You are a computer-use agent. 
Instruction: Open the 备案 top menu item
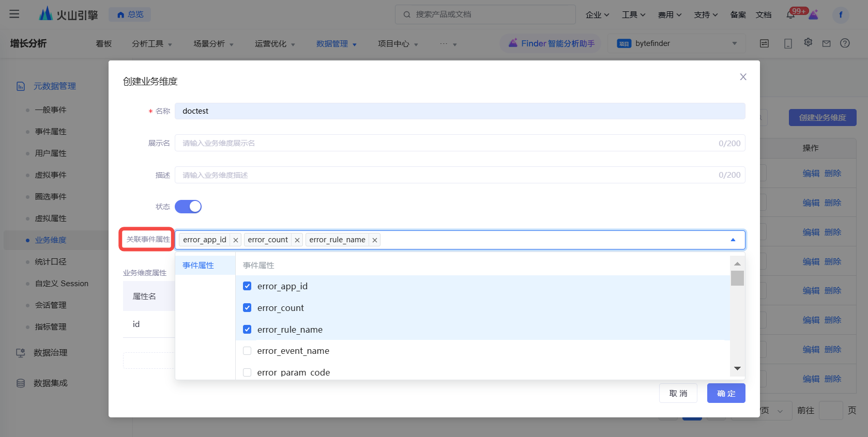coord(738,14)
